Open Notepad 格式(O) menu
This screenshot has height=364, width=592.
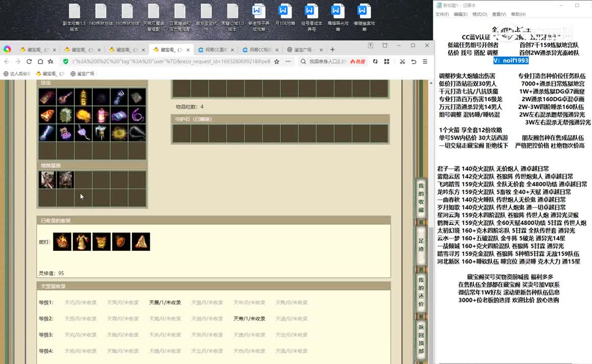pyautogui.click(x=480, y=14)
